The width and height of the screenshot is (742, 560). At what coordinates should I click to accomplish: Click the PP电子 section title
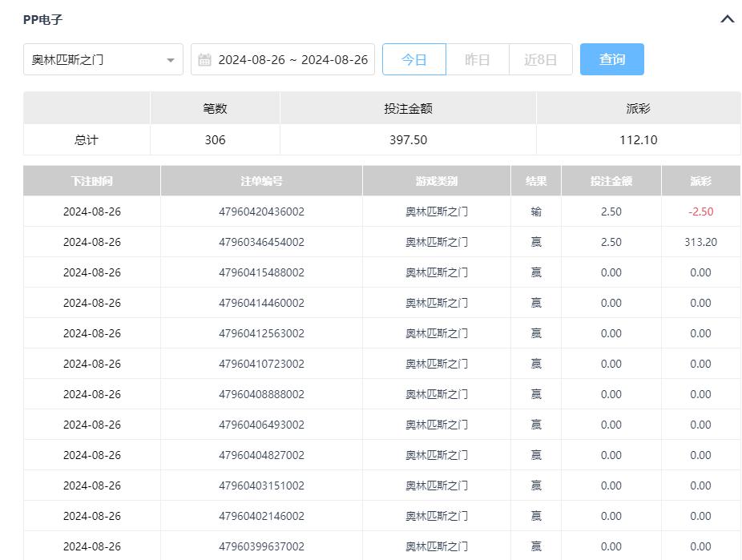click(42, 19)
